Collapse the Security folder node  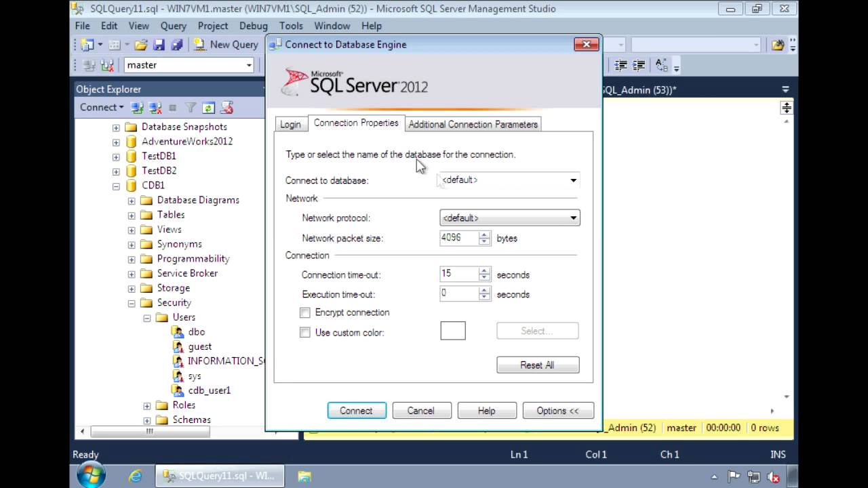[132, 304]
